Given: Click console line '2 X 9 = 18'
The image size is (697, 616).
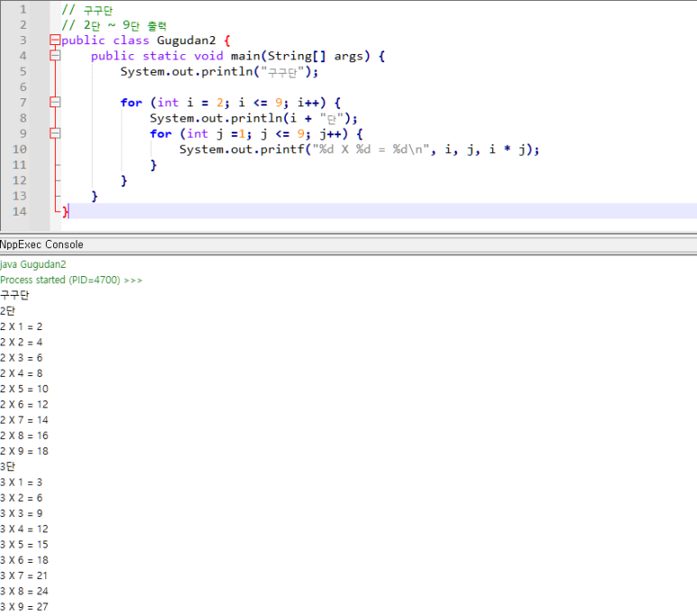Looking at the screenshot, I should coord(24,452).
